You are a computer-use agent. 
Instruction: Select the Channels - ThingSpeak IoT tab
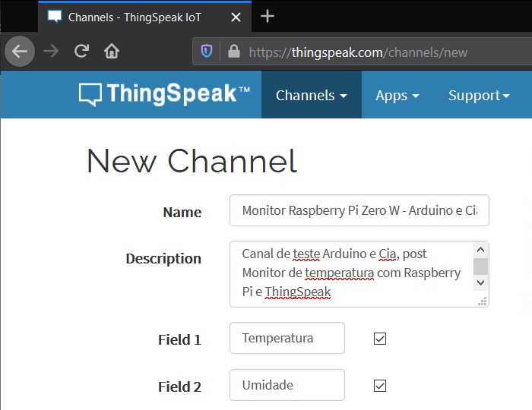145,17
